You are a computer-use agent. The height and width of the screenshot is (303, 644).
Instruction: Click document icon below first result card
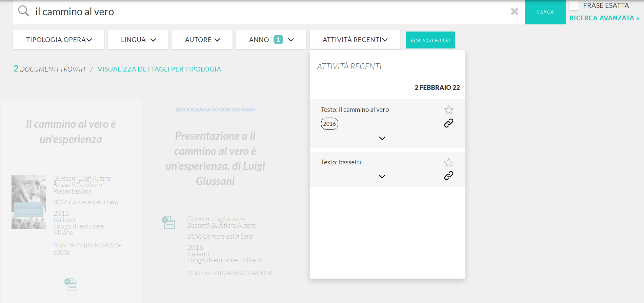pos(71,284)
